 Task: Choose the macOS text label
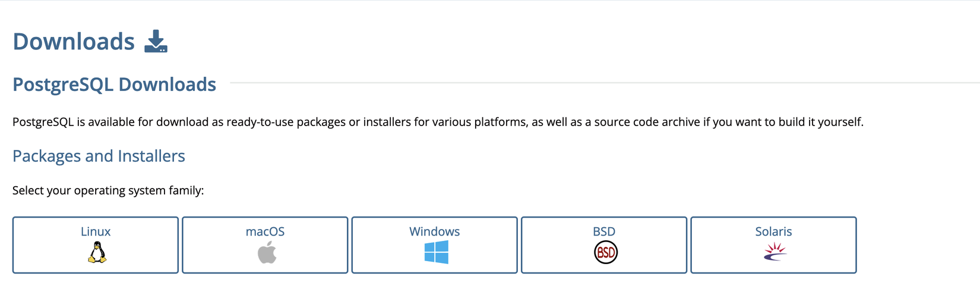[x=265, y=231]
